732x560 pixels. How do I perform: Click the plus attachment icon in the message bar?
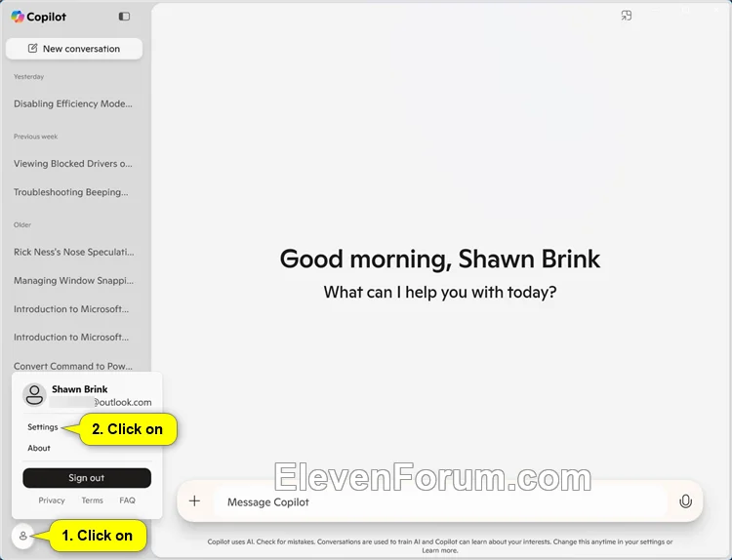(x=194, y=501)
